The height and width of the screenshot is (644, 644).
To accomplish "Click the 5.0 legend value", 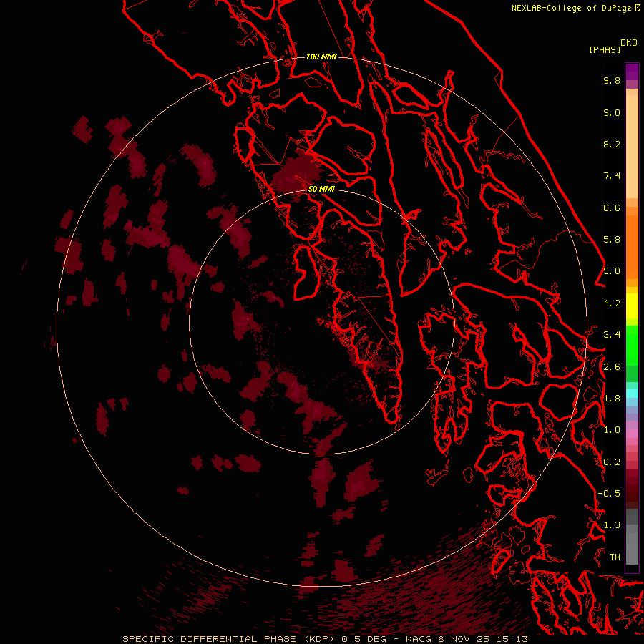I will (x=612, y=271).
